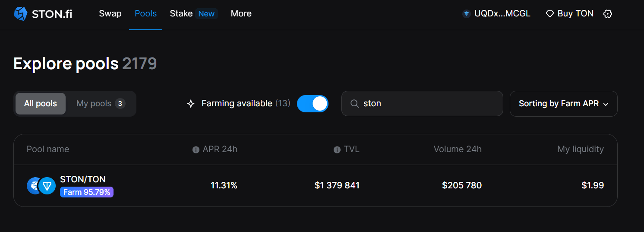Click the sparkle icon beside Farming available

(191, 104)
